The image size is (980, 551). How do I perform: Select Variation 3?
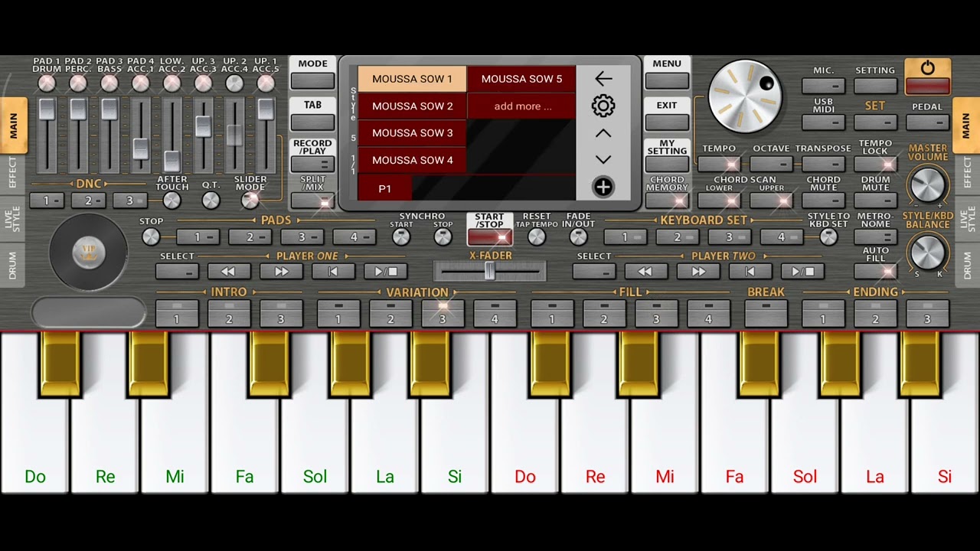(x=442, y=314)
